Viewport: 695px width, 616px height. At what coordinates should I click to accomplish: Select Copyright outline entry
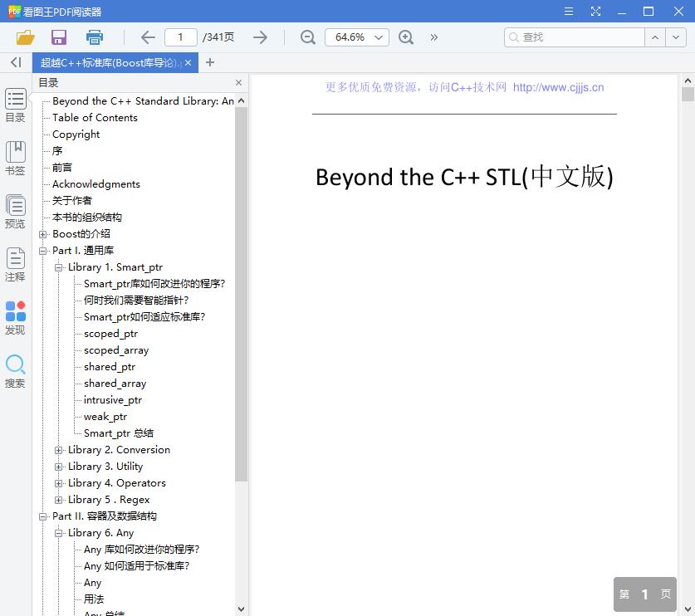76,134
